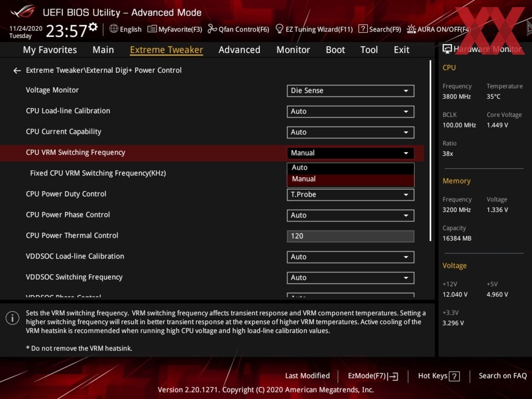Image resolution: width=532 pixels, height=399 pixels.
Task: Click +5V reading 4.960 V
Action: pyautogui.click(x=497, y=295)
